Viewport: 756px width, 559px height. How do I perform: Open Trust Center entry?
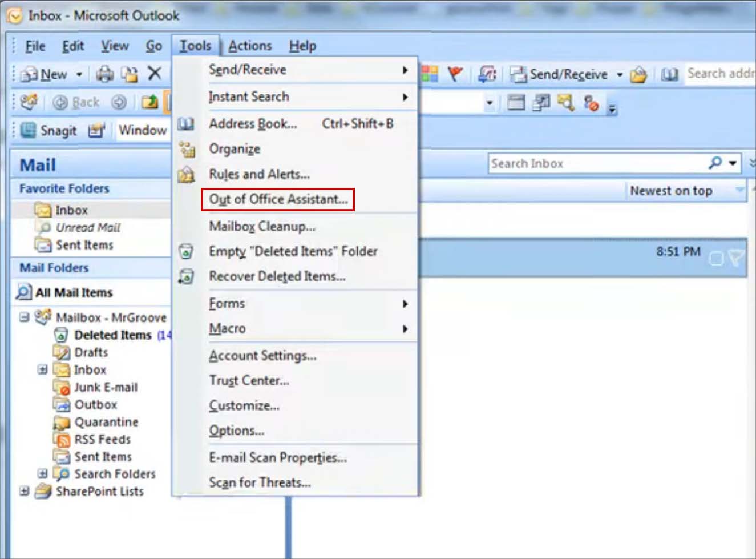pyautogui.click(x=296, y=380)
